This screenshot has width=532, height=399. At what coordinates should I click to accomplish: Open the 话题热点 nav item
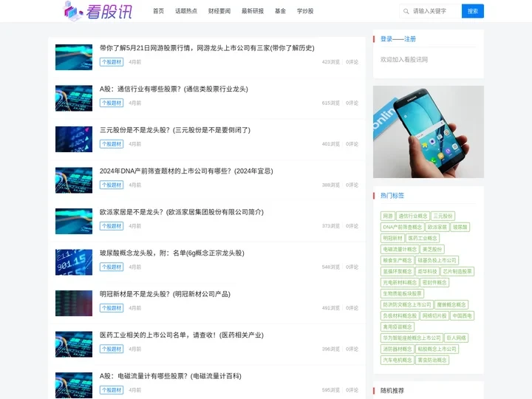186,11
